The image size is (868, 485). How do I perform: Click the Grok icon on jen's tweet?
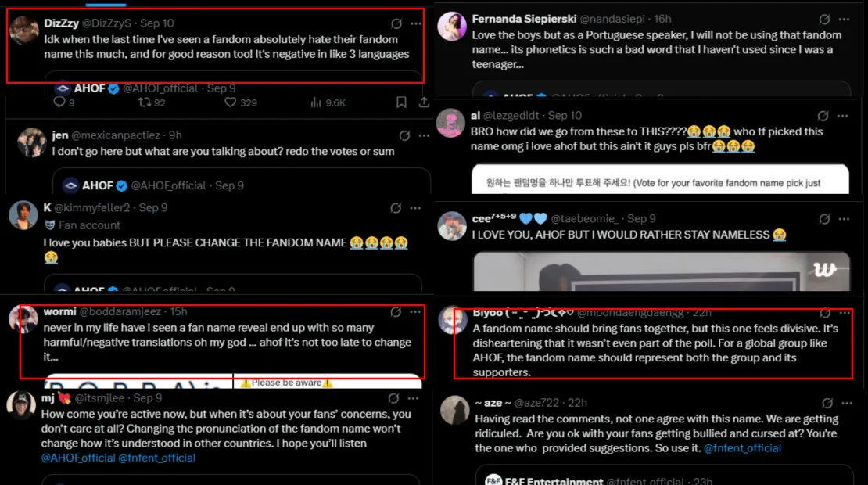(x=404, y=135)
